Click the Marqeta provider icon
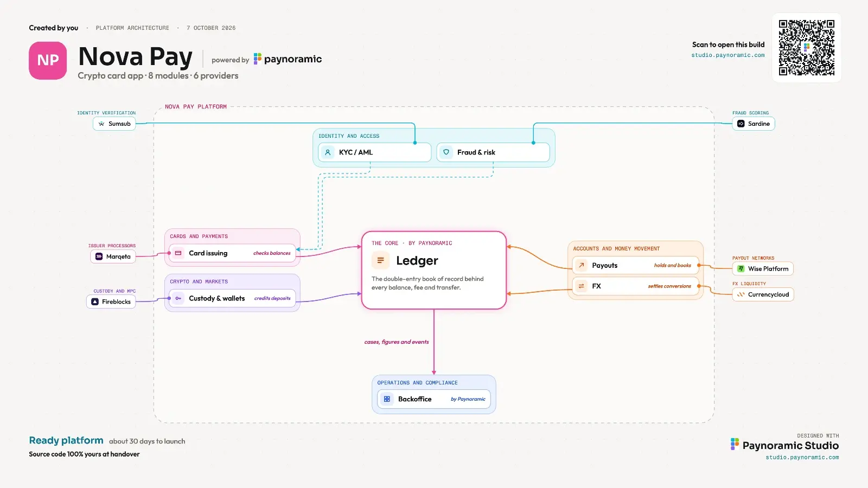Image resolution: width=868 pixels, height=488 pixels. click(99, 256)
